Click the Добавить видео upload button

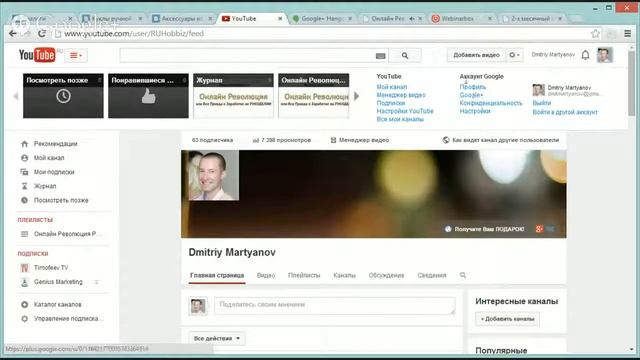click(476, 55)
